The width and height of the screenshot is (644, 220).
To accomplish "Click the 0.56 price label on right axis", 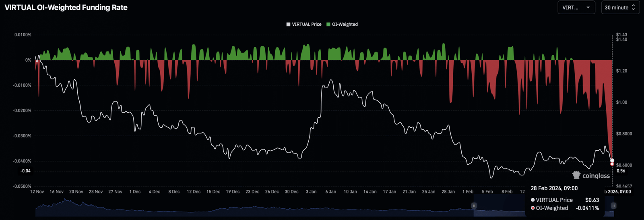I will pos(621,171).
